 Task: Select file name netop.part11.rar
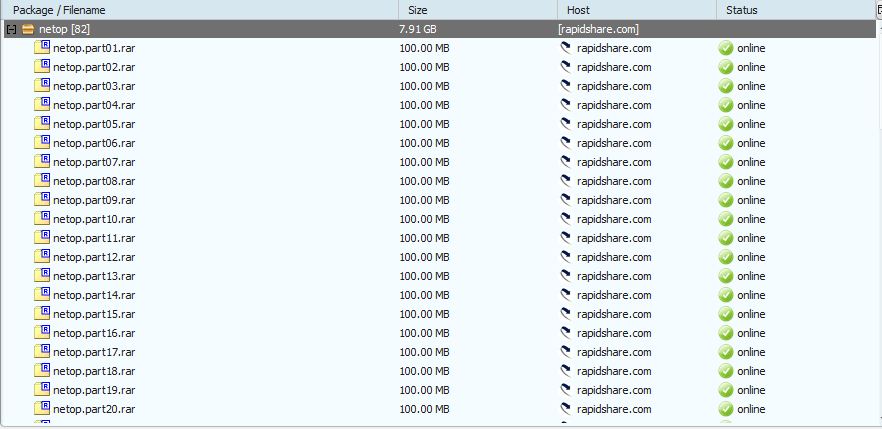click(94, 238)
